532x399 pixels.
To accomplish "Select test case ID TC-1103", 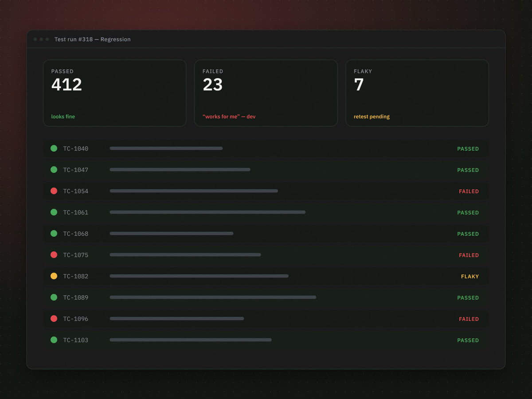I will (76, 340).
